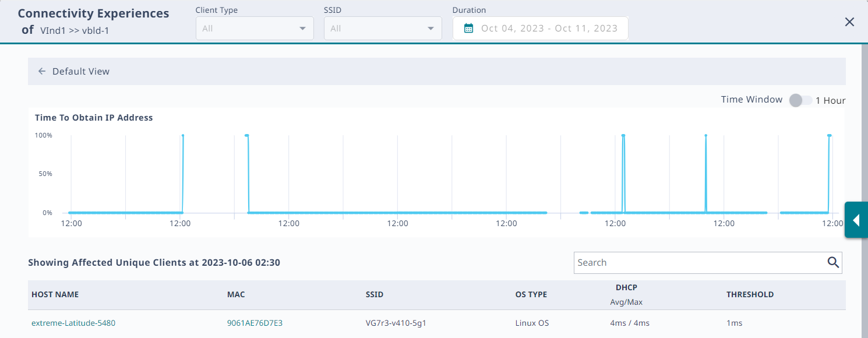
Task: Click the search magnifier icon
Action: [833, 263]
